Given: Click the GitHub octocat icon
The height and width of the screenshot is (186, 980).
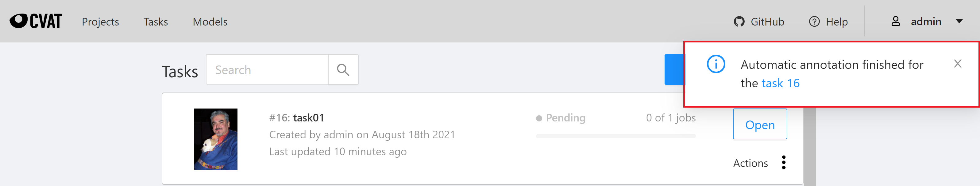Looking at the screenshot, I should tap(739, 22).
